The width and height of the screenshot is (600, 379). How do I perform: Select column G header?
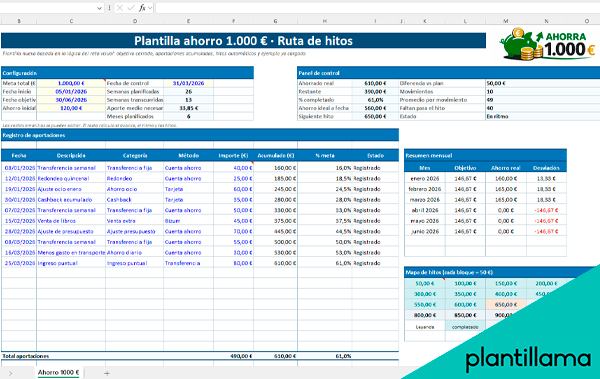[276, 21]
